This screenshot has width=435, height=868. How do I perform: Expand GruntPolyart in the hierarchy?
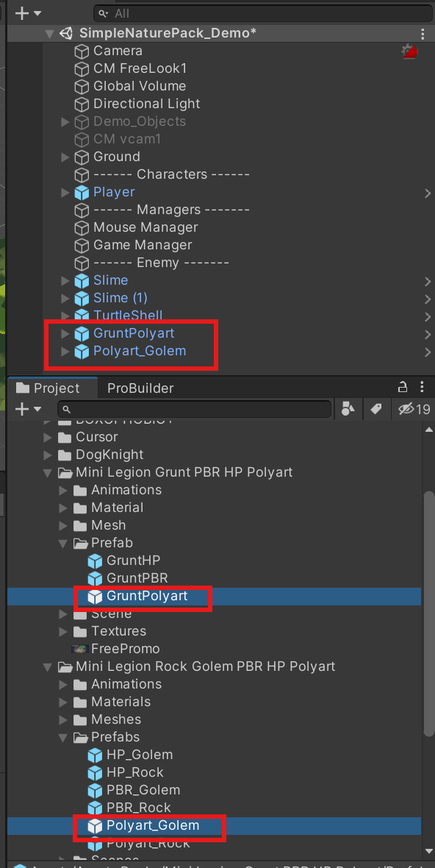65,334
